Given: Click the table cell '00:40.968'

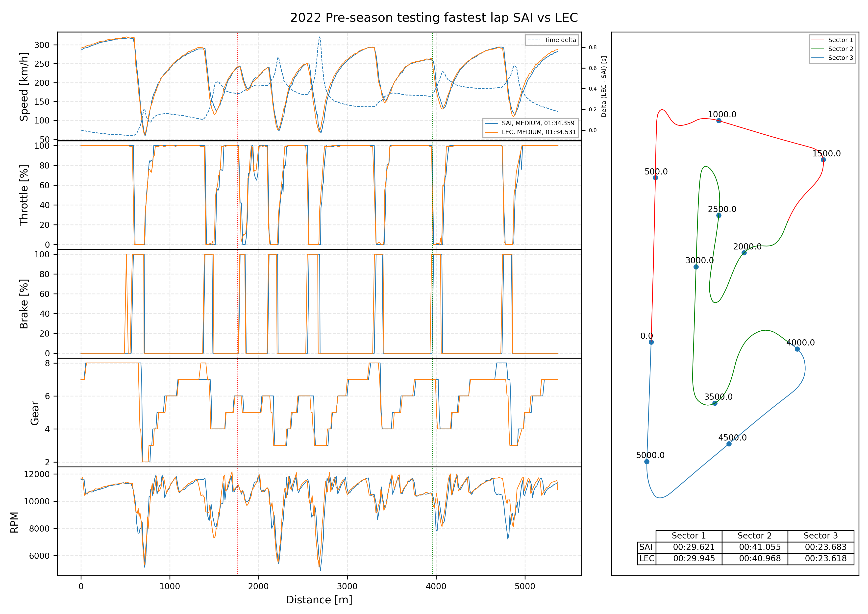Looking at the screenshot, I should pos(755,559).
